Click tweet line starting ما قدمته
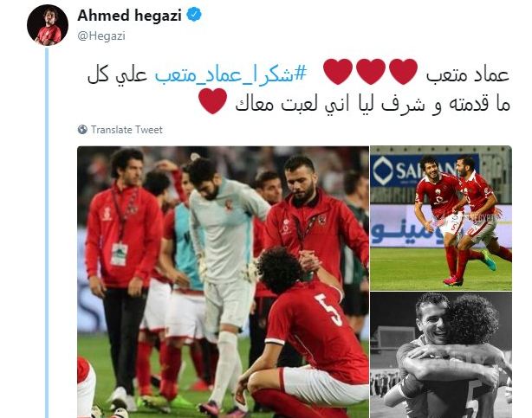 coord(373,104)
